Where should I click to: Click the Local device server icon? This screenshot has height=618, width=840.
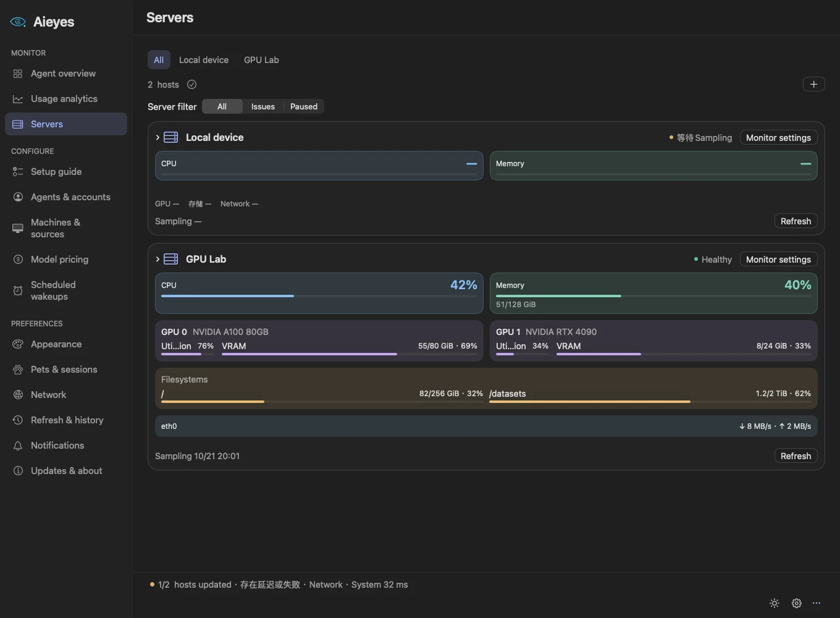[171, 137]
